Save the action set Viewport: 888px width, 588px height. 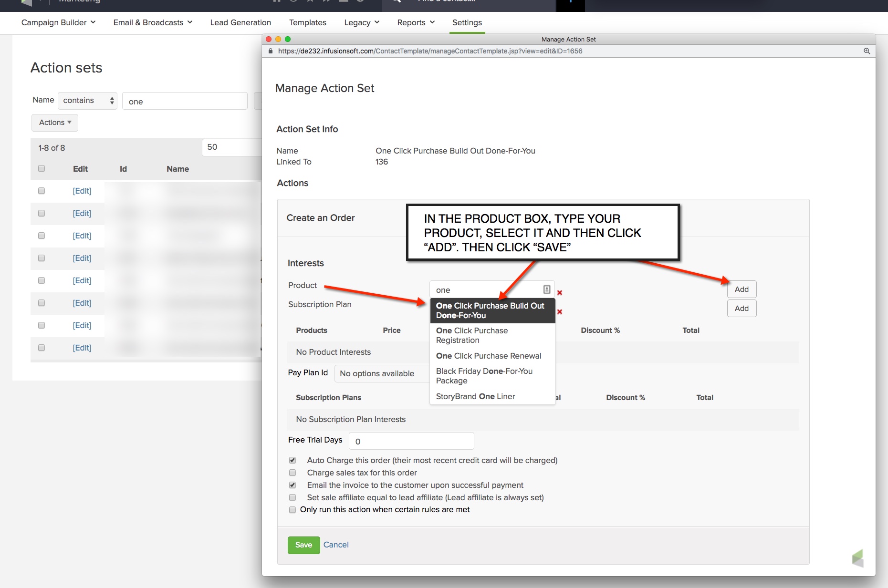[x=303, y=545]
